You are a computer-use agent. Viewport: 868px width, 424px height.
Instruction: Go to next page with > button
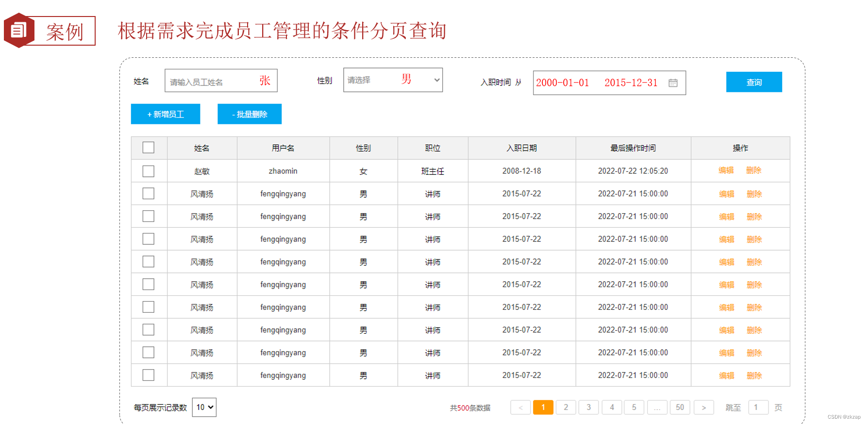click(x=704, y=407)
